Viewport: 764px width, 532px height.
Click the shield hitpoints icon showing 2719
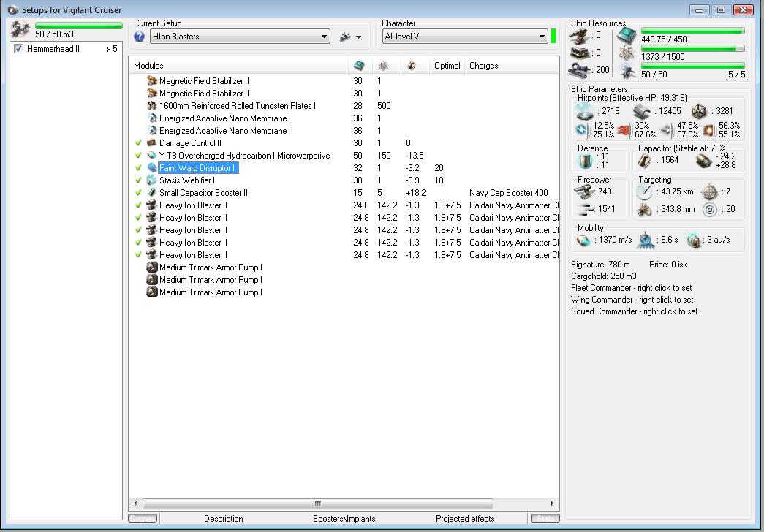click(x=585, y=112)
